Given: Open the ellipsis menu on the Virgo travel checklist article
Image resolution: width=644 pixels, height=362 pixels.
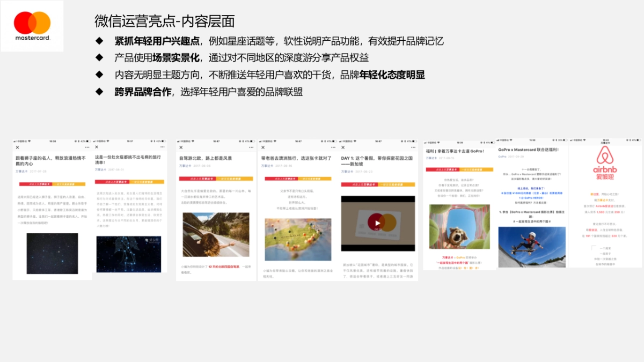Looking at the screenshot, I should click(162, 146).
